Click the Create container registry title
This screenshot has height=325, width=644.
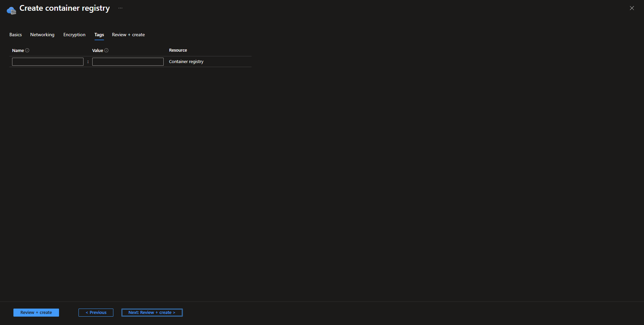tap(64, 8)
